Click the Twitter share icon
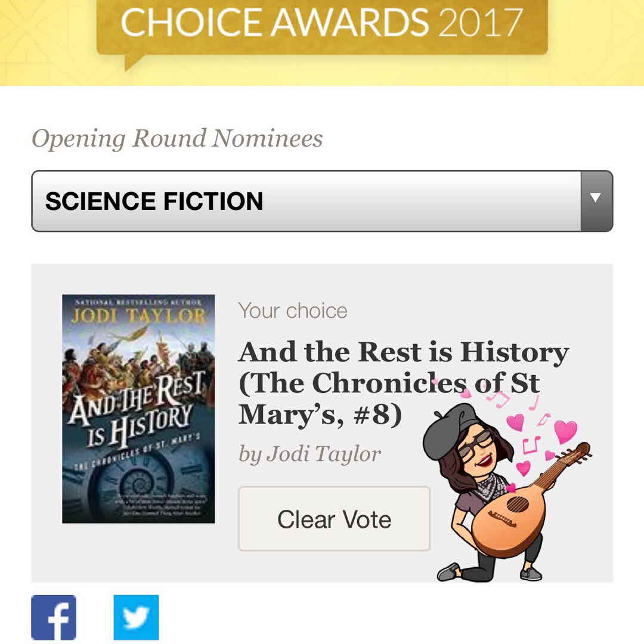 click(x=136, y=617)
